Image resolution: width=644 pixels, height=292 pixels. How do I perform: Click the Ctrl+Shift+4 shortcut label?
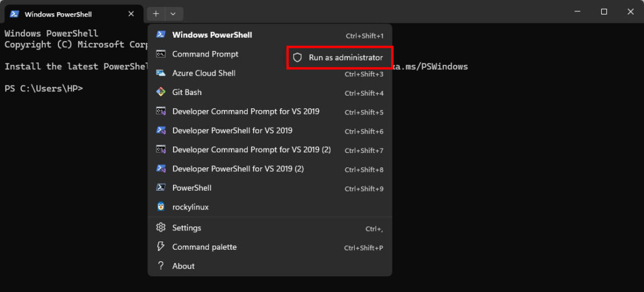[x=364, y=93]
